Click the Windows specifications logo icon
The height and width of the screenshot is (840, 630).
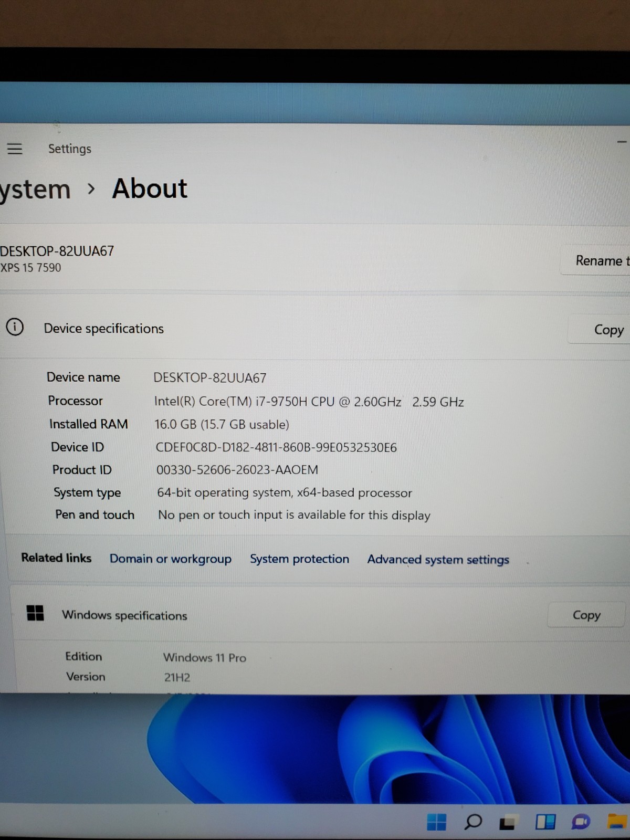(35, 613)
